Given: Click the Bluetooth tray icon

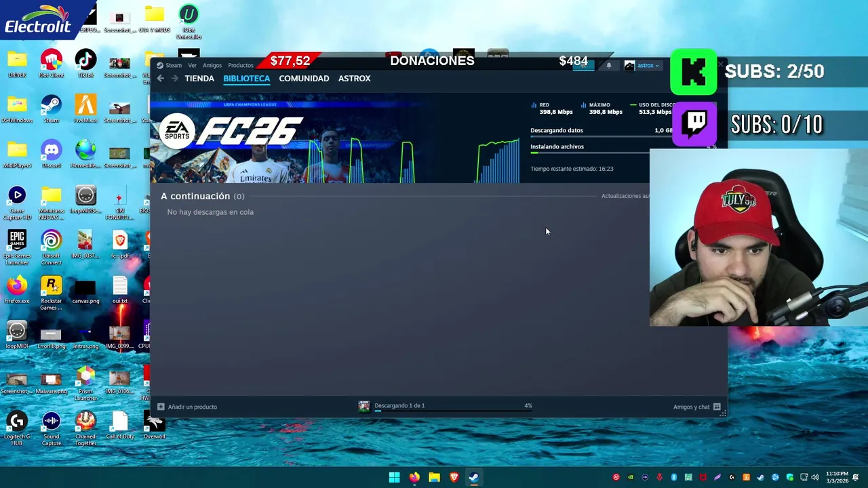Looking at the screenshot, I should point(674,477).
